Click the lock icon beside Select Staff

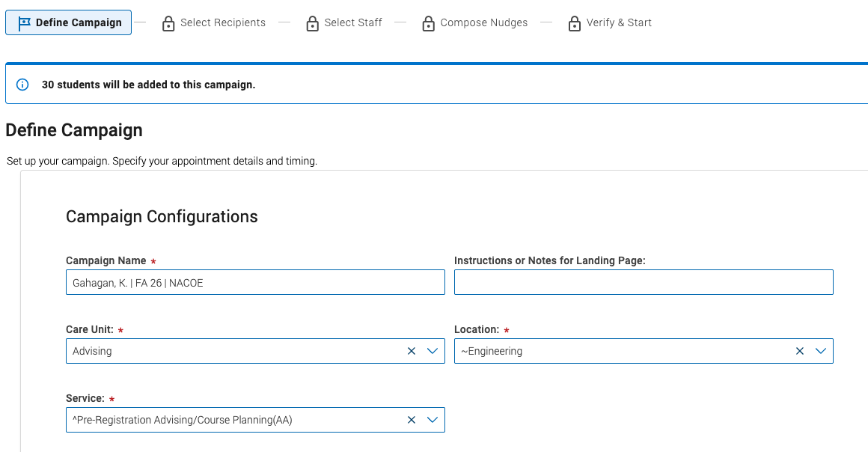tap(312, 24)
